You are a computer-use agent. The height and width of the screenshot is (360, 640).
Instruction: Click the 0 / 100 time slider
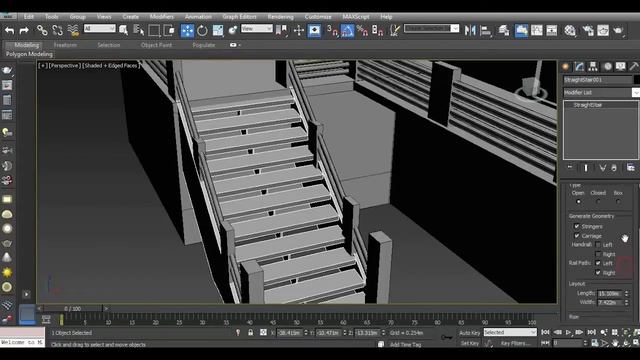pyautogui.click(x=73, y=309)
